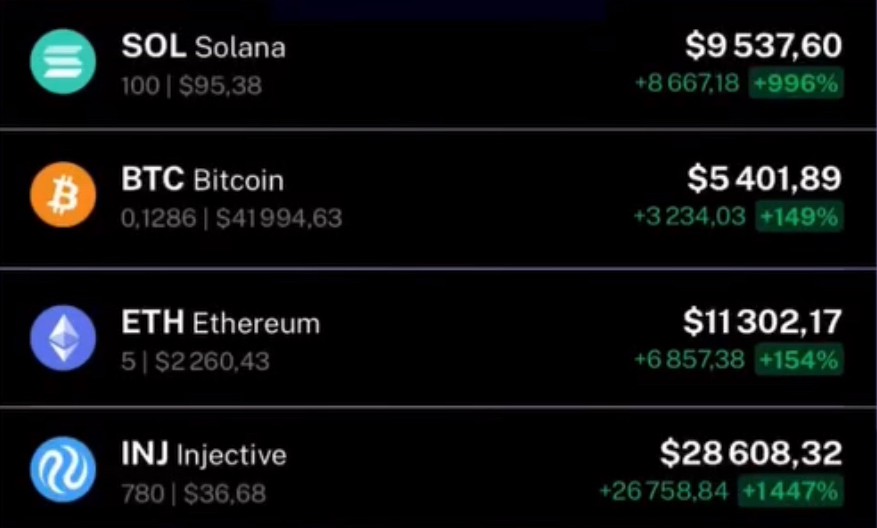Click the SOL Solana asset name
Image resolution: width=877 pixels, height=528 pixels.
[204, 46]
